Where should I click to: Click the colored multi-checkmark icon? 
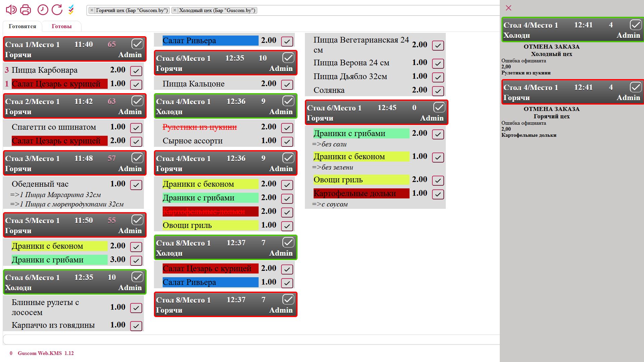coord(71,10)
